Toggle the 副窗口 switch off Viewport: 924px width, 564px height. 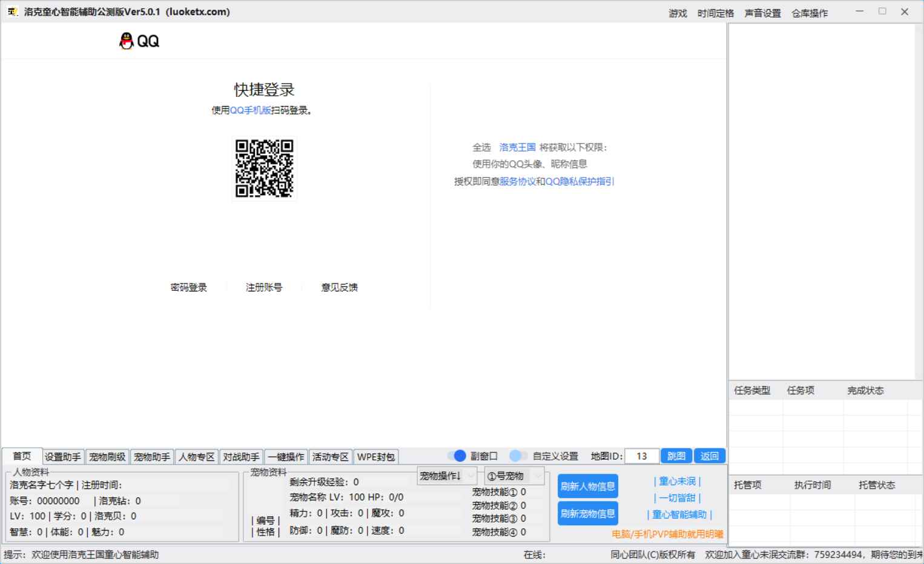(459, 456)
